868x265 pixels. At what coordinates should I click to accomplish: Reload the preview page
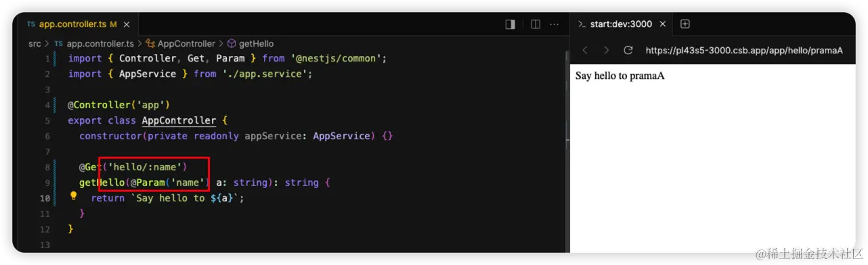tap(628, 50)
